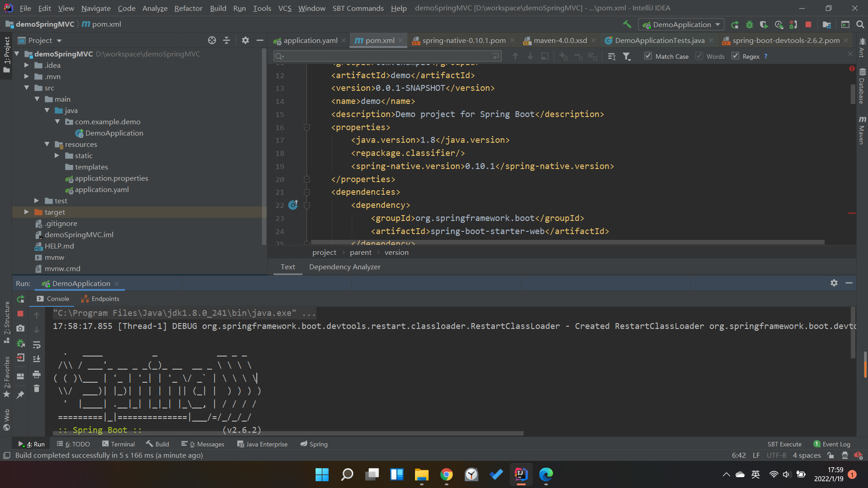Stop the running application with red square

(808, 24)
